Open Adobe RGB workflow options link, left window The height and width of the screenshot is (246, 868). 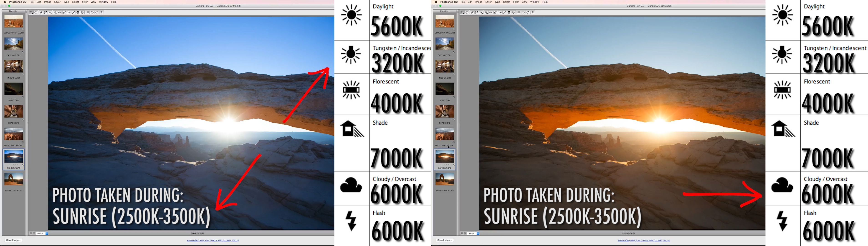(x=213, y=241)
